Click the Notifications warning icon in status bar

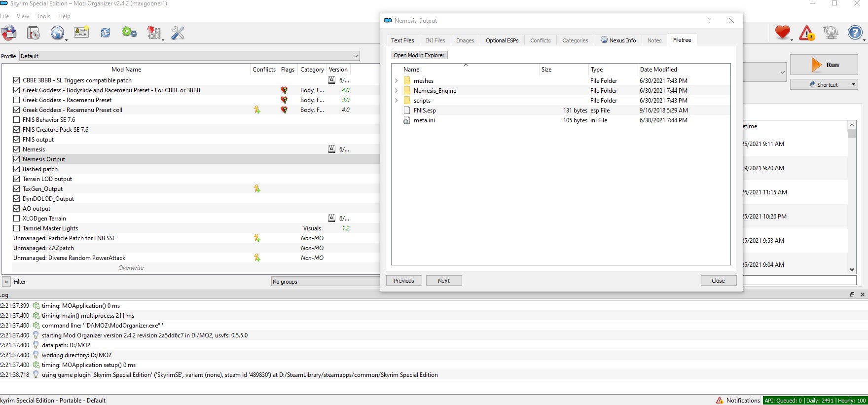[x=720, y=401]
